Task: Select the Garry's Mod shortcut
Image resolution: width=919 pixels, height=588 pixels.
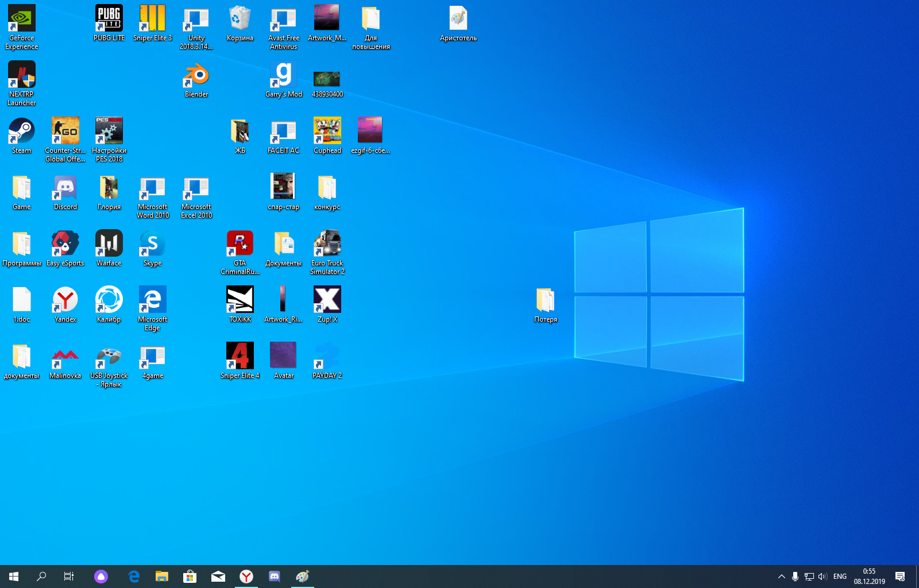Action: point(284,79)
